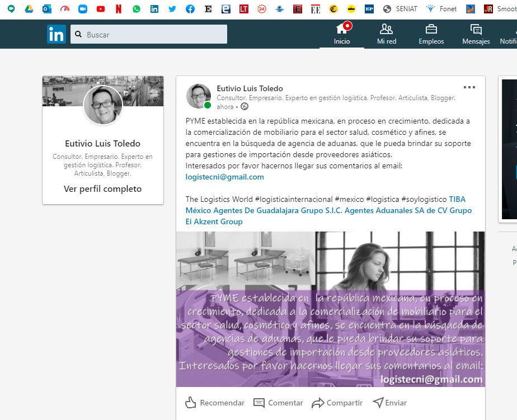Open the Facebook bookmark
This screenshot has height=420, width=517.
pyautogui.click(x=190, y=9)
